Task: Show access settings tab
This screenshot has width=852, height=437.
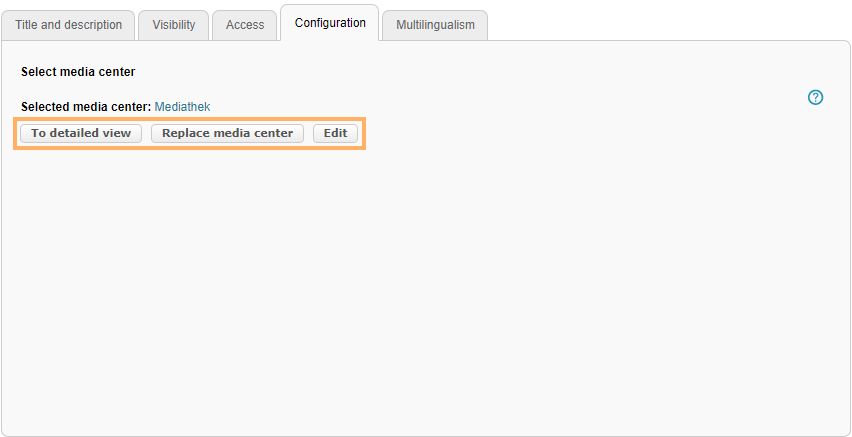Action: click(x=245, y=25)
